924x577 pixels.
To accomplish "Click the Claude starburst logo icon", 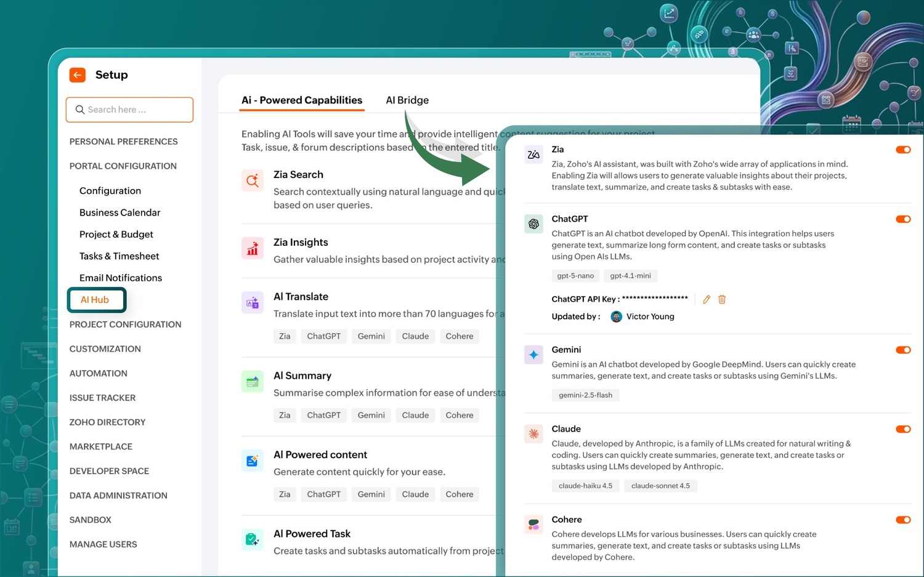I will 533,434.
